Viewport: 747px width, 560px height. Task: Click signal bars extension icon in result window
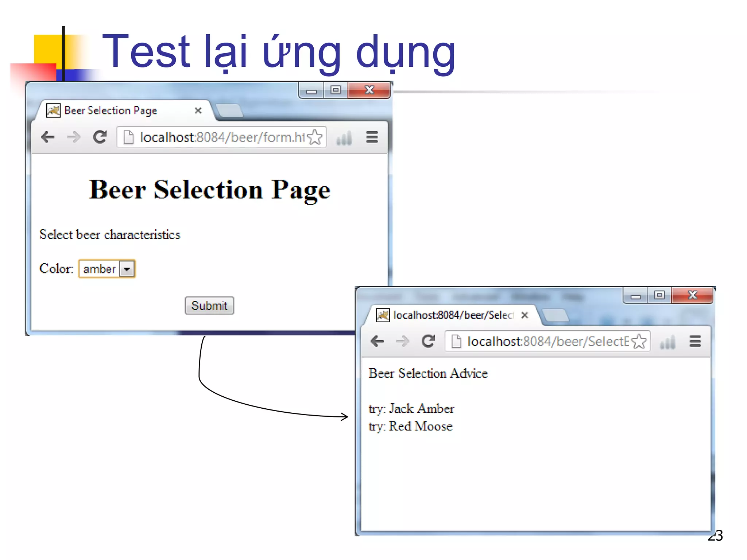667,342
